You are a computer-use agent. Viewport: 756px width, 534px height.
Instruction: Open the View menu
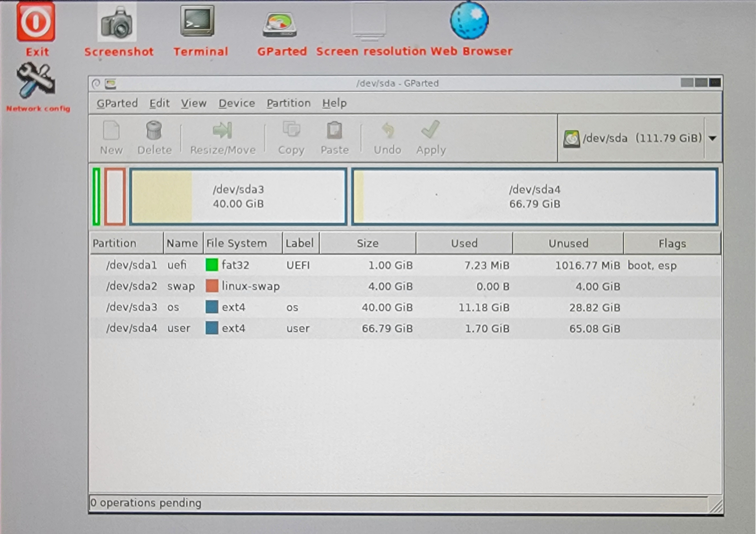[193, 103]
